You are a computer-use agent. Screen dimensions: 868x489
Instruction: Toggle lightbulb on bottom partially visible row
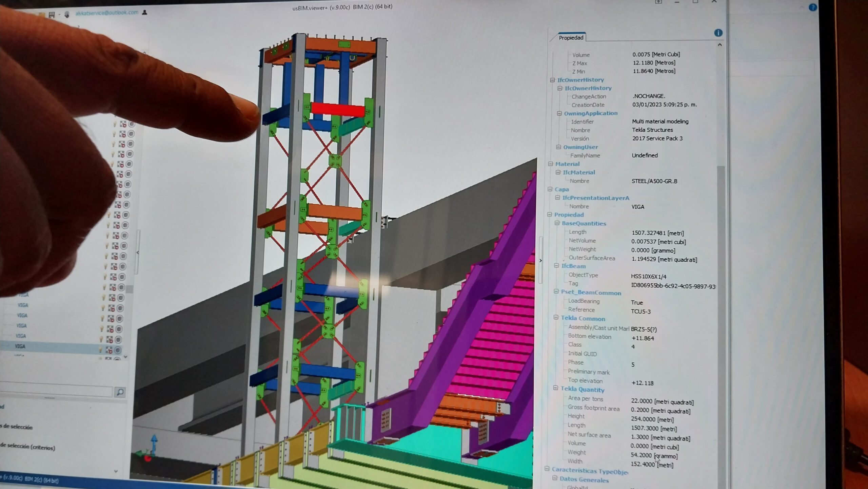click(x=100, y=358)
